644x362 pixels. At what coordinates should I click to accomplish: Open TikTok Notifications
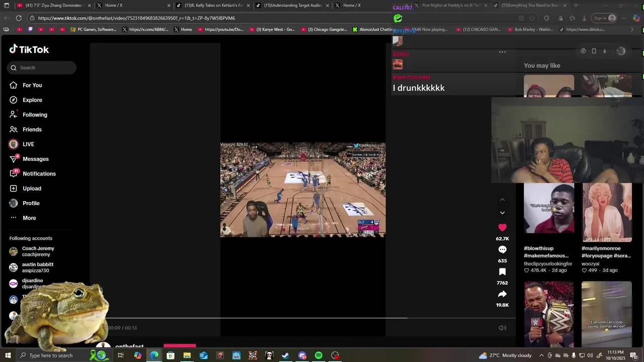(x=39, y=174)
